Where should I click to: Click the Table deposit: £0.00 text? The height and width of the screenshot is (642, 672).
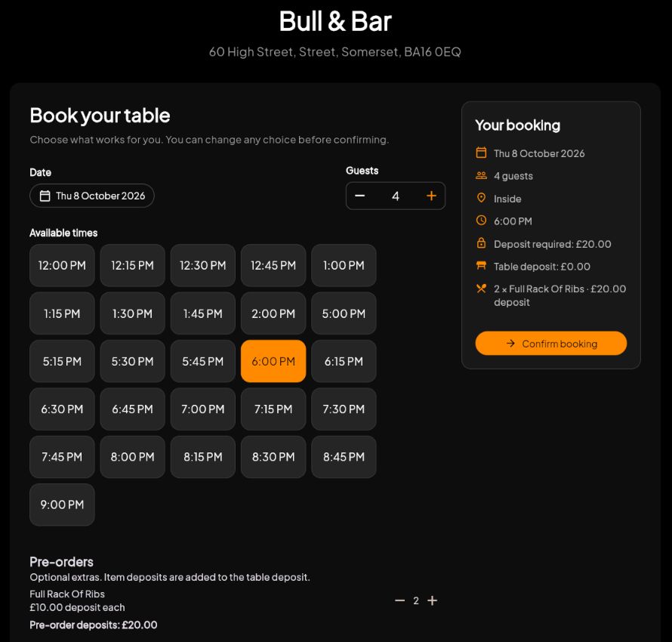tap(541, 267)
